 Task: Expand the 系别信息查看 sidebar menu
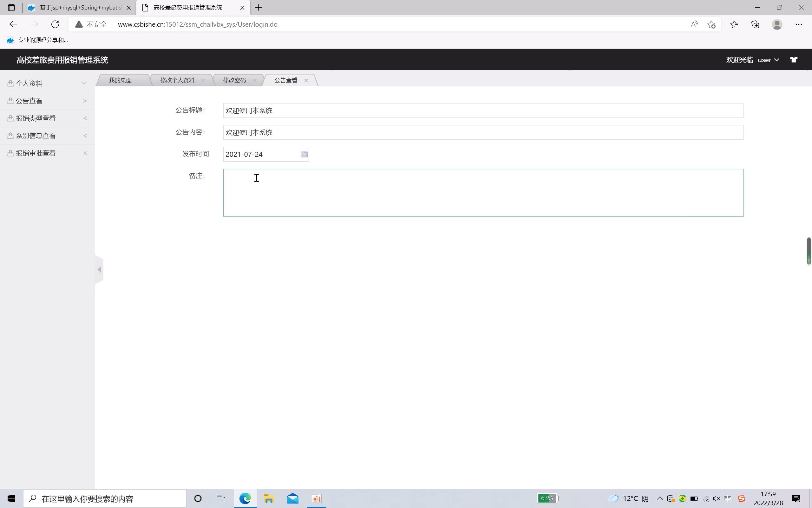pyautogui.click(x=47, y=136)
